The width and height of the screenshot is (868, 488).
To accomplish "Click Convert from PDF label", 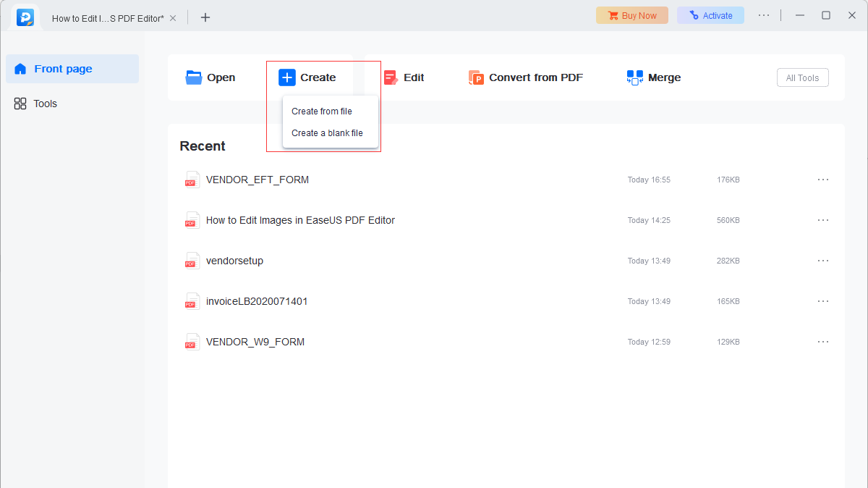I will click(x=536, y=77).
